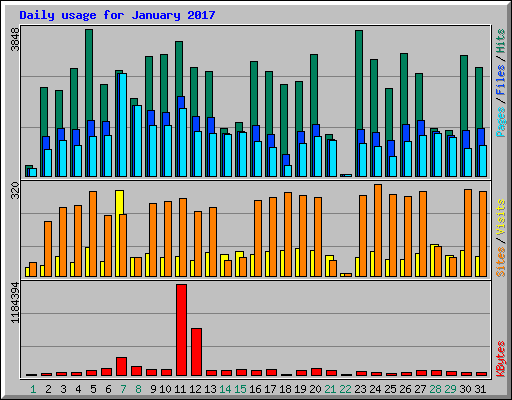
Task: Select the day 12 label on the x-axis
Action: click(x=195, y=389)
